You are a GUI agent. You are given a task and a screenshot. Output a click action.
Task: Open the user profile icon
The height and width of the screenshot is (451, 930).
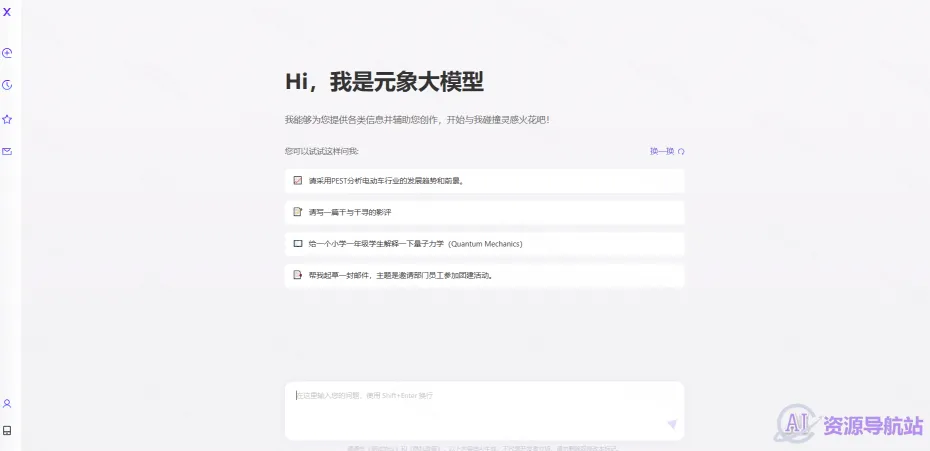7,404
